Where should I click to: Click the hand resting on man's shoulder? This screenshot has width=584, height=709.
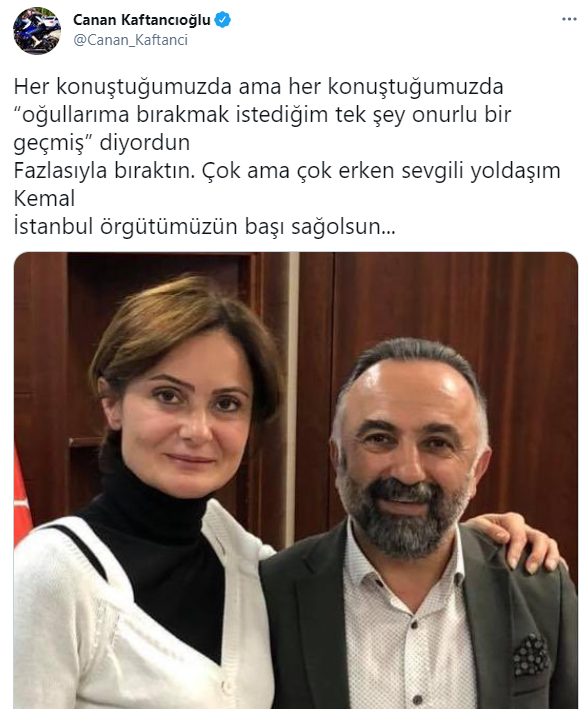point(515,540)
